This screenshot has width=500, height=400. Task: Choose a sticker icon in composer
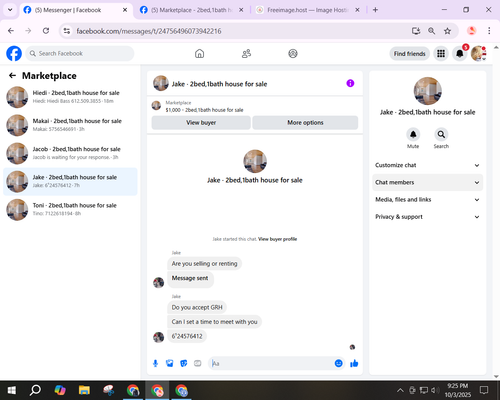coord(184,363)
